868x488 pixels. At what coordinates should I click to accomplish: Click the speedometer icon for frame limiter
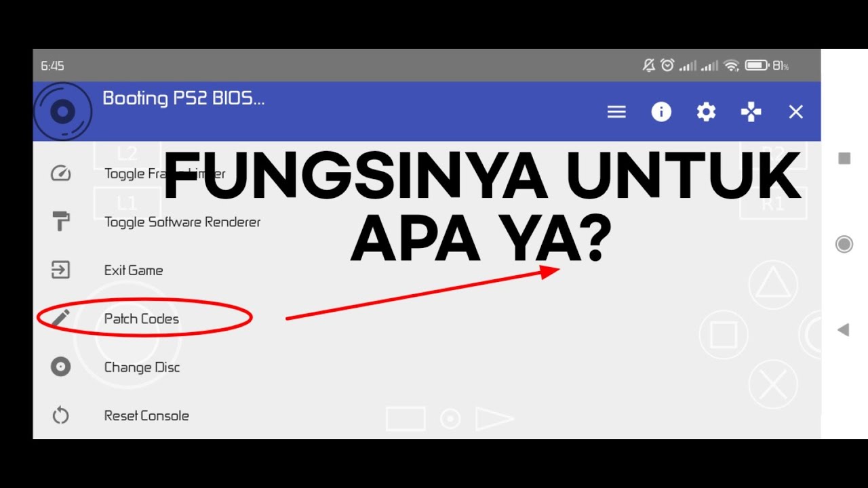pos(61,174)
